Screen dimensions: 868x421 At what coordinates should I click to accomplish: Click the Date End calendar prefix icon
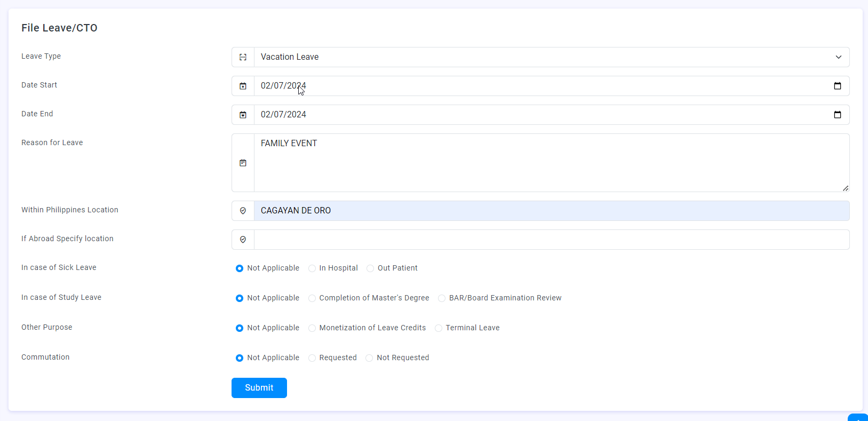(243, 115)
